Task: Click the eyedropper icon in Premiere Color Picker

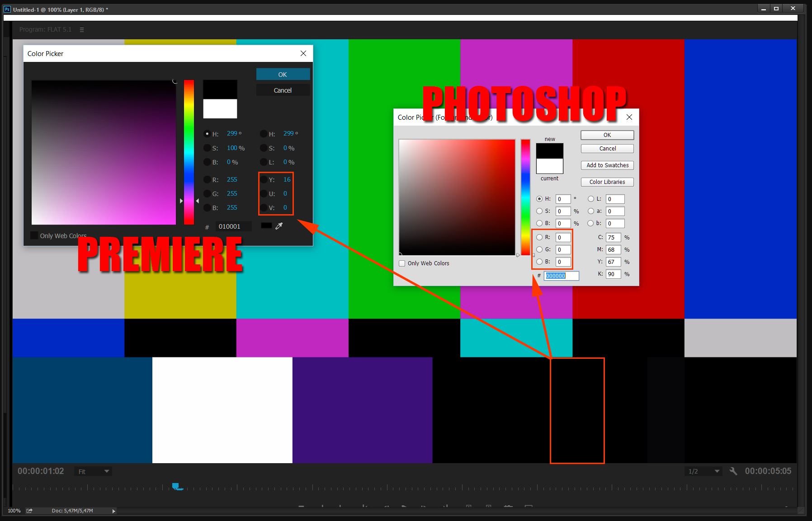Action: point(279,226)
